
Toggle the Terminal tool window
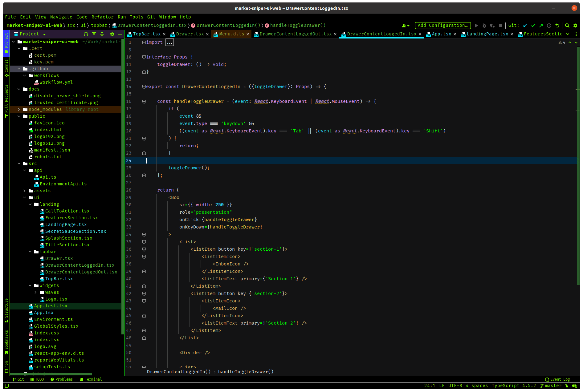pos(91,379)
